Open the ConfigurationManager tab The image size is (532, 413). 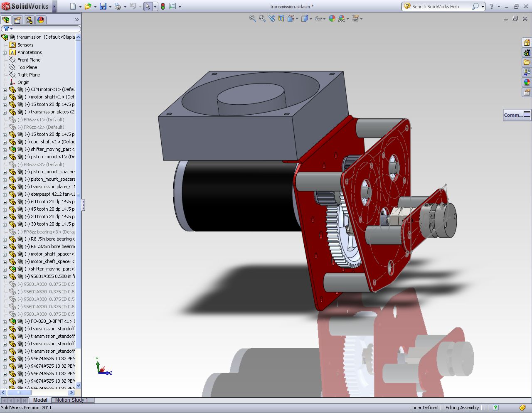point(29,20)
